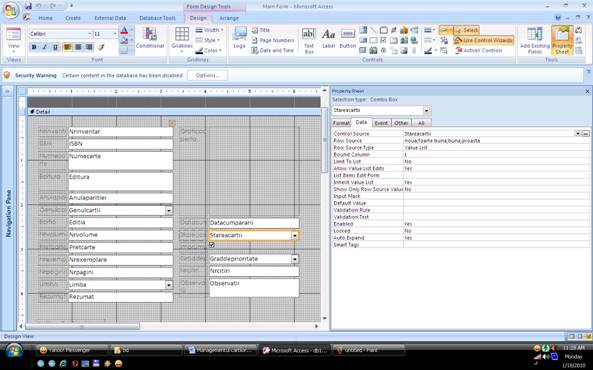Open Control Source property dropdown arrow

coord(577,134)
